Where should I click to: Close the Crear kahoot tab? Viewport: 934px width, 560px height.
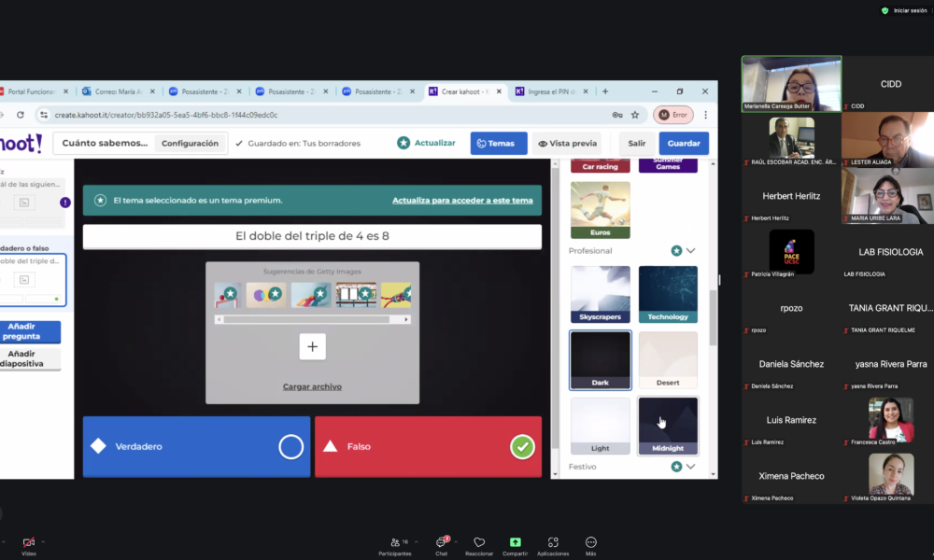point(499,91)
